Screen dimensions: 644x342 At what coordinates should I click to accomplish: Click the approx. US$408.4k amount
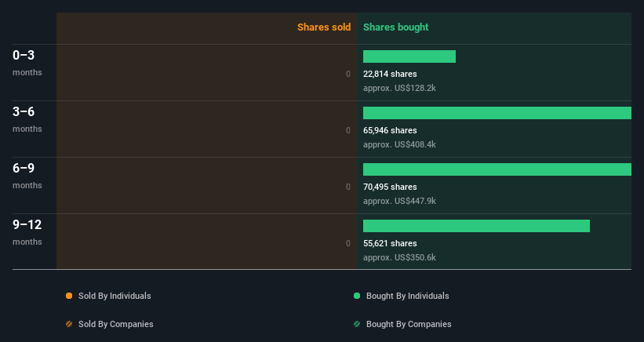coord(399,144)
